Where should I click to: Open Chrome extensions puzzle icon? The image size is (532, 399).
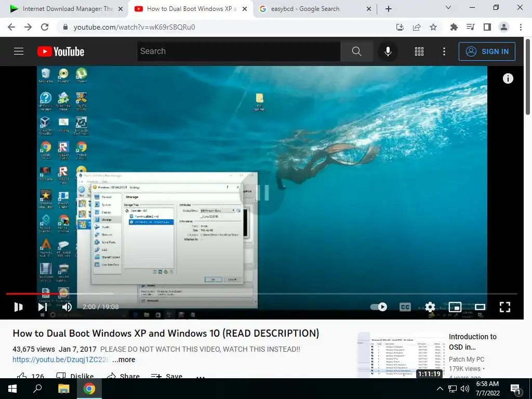(454, 27)
